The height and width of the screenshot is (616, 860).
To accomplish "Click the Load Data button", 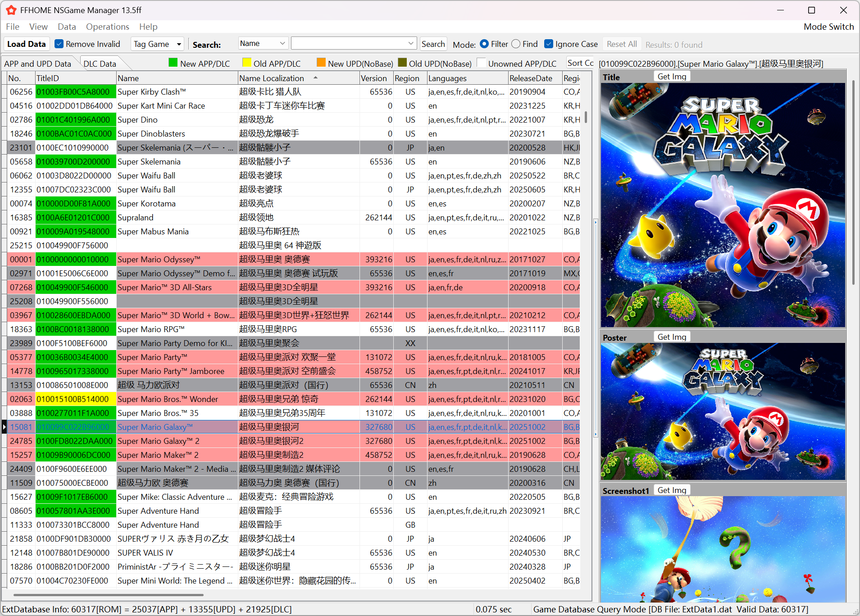I will [x=27, y=44].
